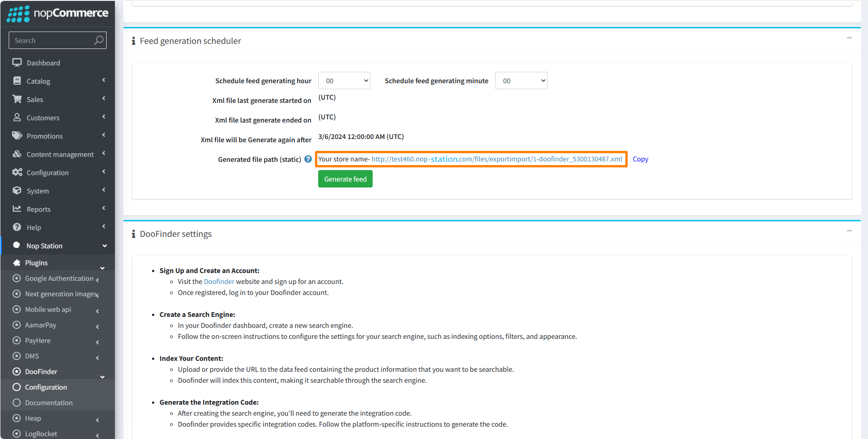Screen dimensions: 868x439
Task: Click the 'Sign Up and Create an Account:' heading
Action: [x=209, y=271]
